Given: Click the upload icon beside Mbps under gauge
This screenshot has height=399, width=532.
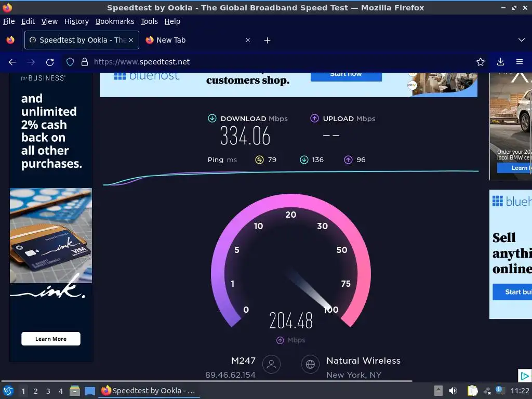Looking at the screenshot, I should (280, 340).
